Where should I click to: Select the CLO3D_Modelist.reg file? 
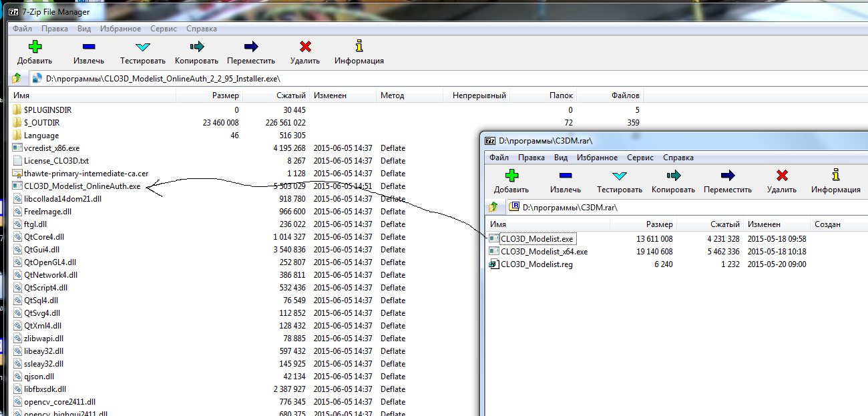coord(536,264)
